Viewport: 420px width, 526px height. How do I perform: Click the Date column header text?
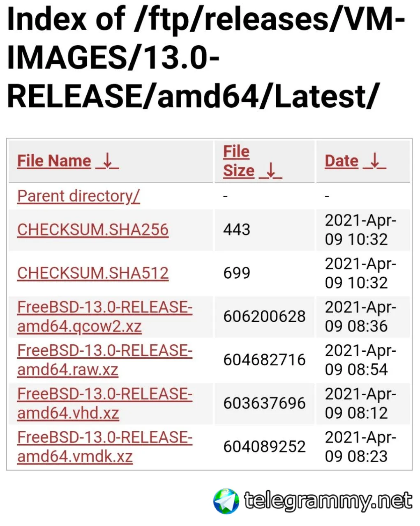tap(342, 161)
